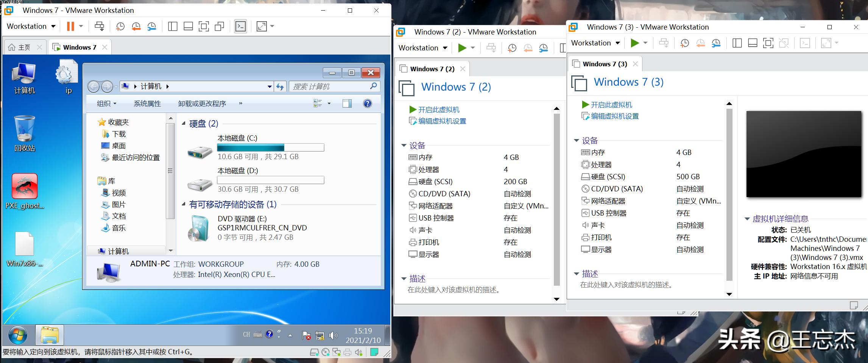Expand the address bar dropdown in Explorer
Viewport: 868px width, 363px height.
click(270, 86)
